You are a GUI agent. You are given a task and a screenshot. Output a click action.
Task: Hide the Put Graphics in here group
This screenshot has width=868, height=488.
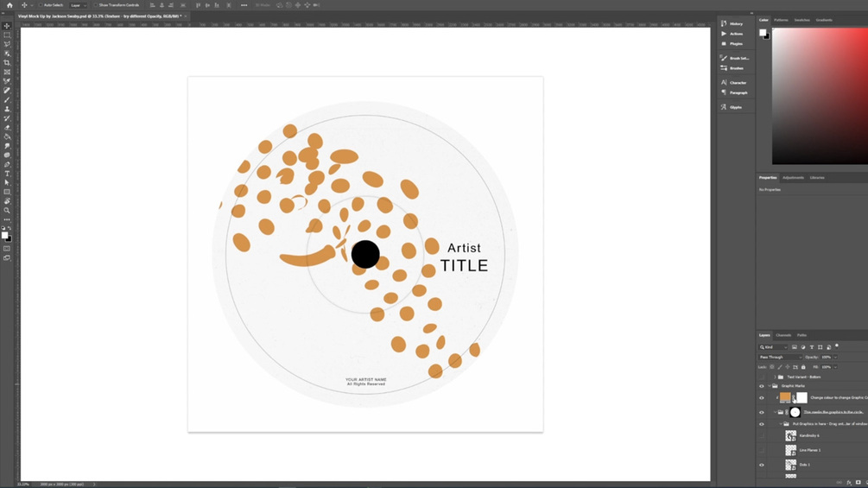point(762,424)
